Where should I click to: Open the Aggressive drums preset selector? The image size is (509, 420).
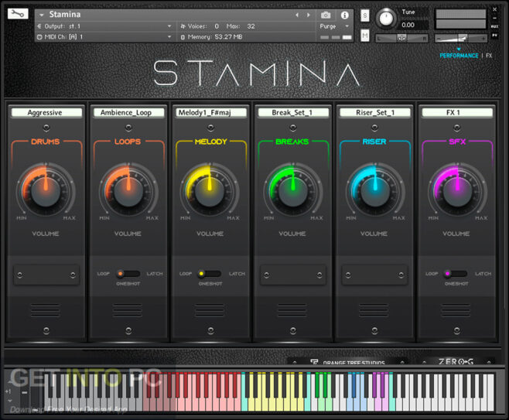click(x=46, y=112)
